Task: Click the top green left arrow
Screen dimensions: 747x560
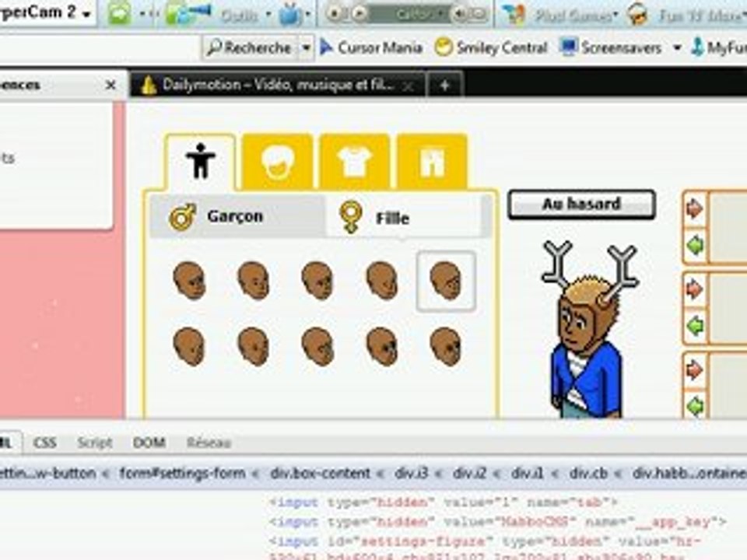Action: point(695,246)
